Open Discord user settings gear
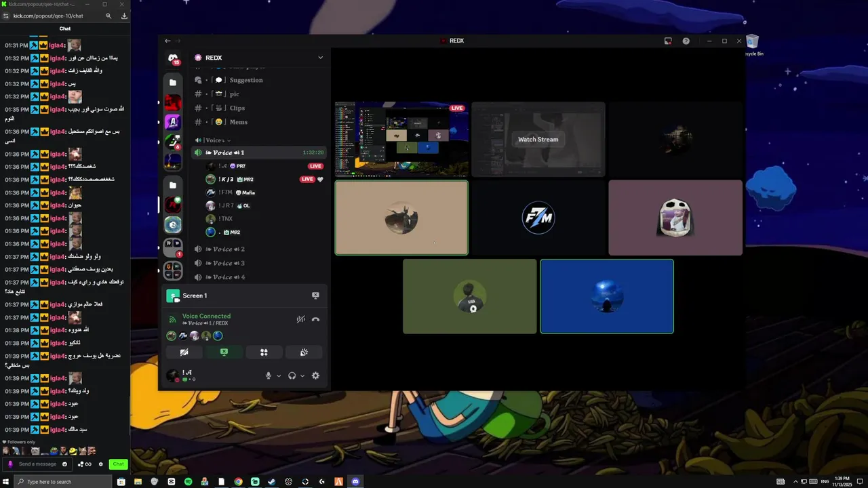868x488 pixels. (315, 375)
